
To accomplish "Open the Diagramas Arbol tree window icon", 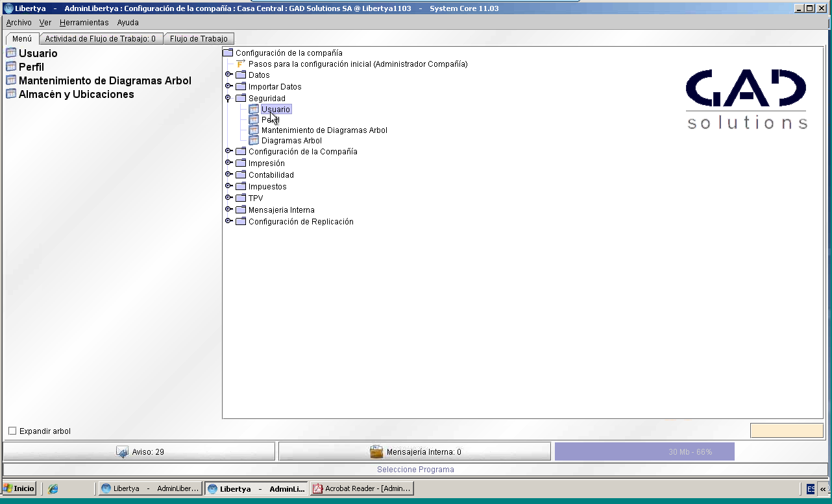I will (x=254, y=140).
